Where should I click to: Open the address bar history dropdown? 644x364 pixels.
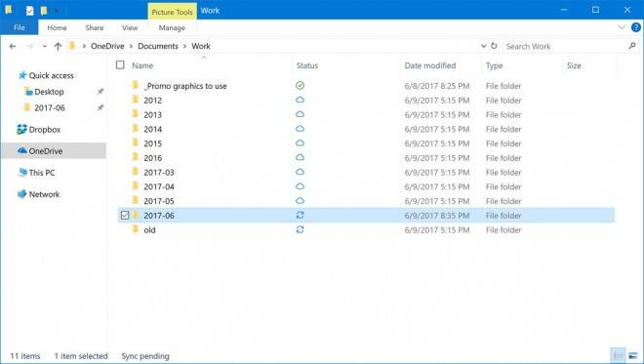[483, 46]
